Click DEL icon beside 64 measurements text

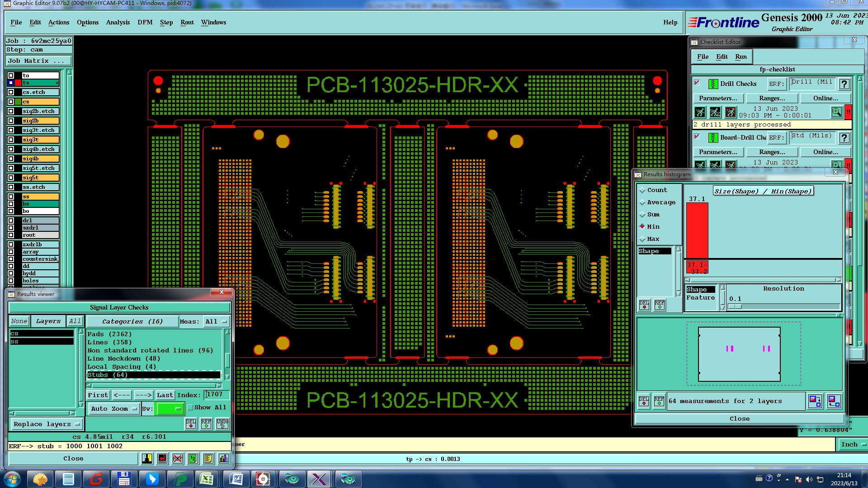pos(644,401)
